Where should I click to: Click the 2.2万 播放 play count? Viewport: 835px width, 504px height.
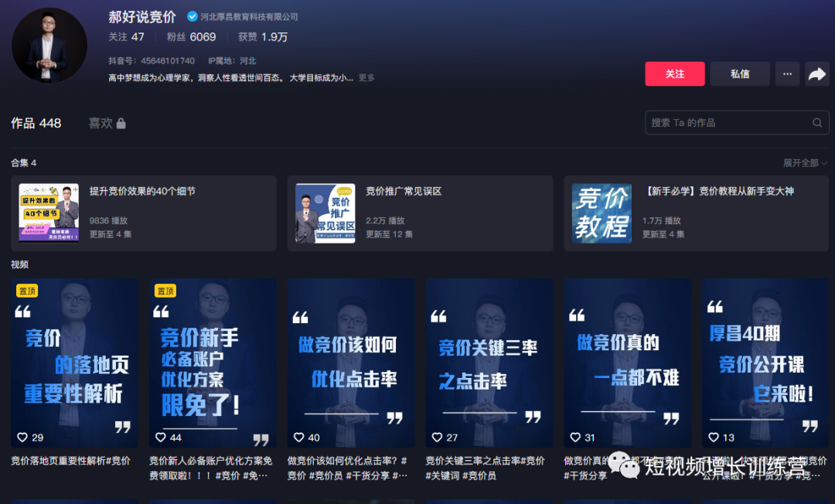click(385, 220)
